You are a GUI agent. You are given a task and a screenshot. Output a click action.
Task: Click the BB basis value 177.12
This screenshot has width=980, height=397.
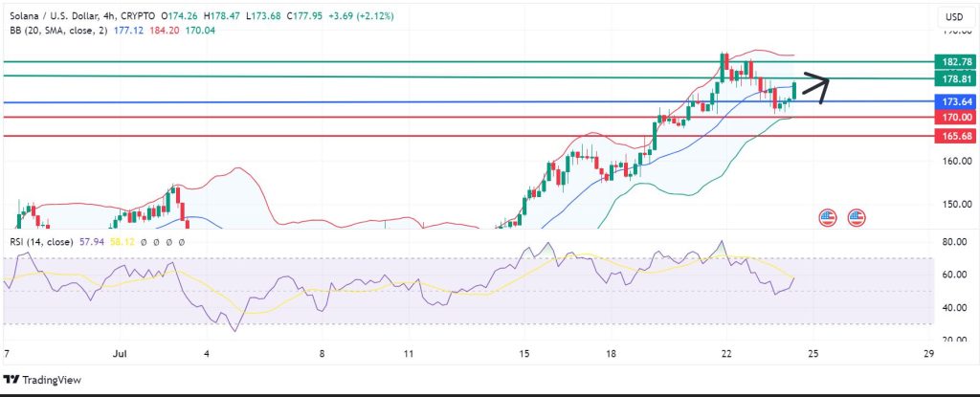pos(127,30)
